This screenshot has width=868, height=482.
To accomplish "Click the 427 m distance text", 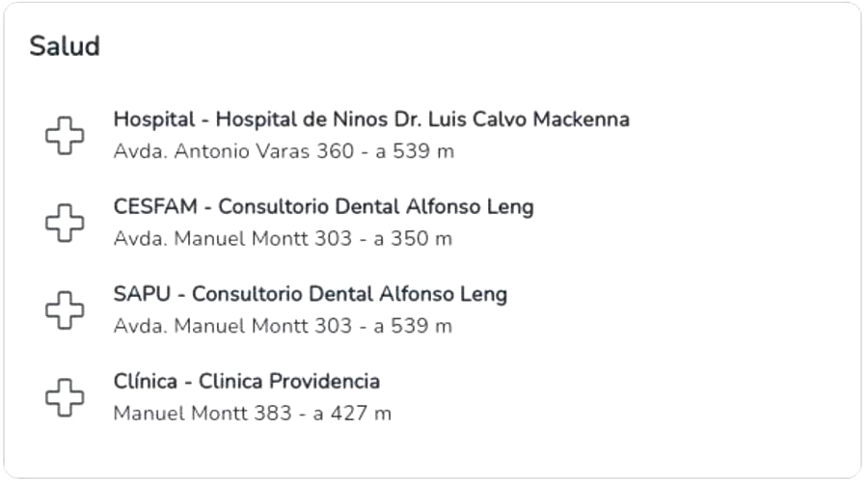I will [361, 414].
